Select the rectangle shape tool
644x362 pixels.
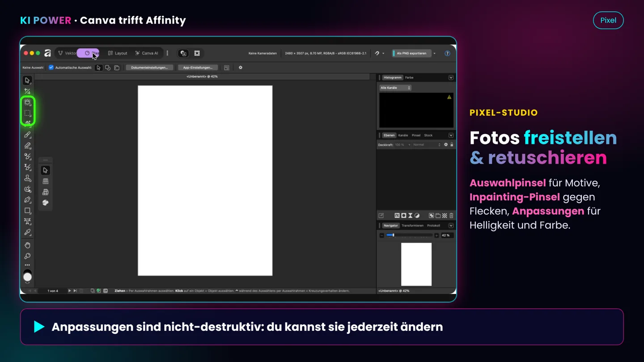(27, 210)
